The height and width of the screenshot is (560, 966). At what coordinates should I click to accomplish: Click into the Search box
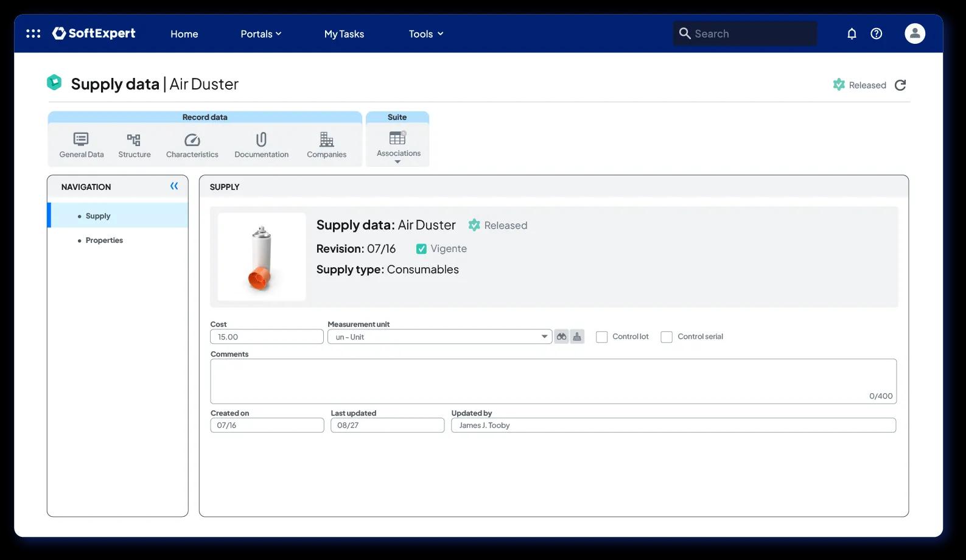tap(745, 33)
